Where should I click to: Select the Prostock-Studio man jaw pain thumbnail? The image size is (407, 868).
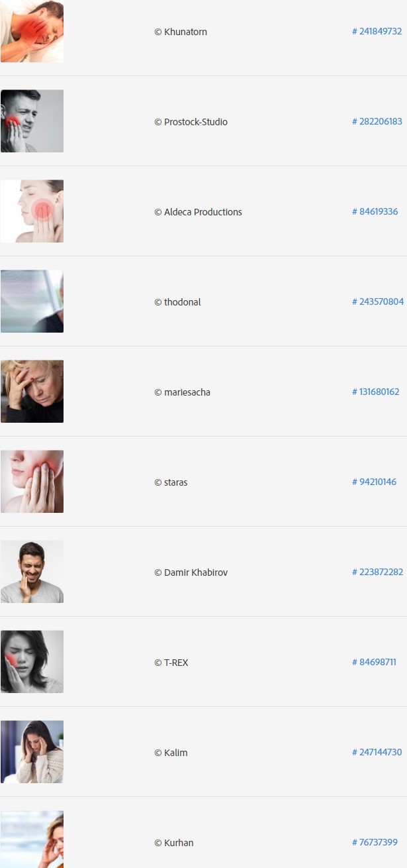(32, 121)
